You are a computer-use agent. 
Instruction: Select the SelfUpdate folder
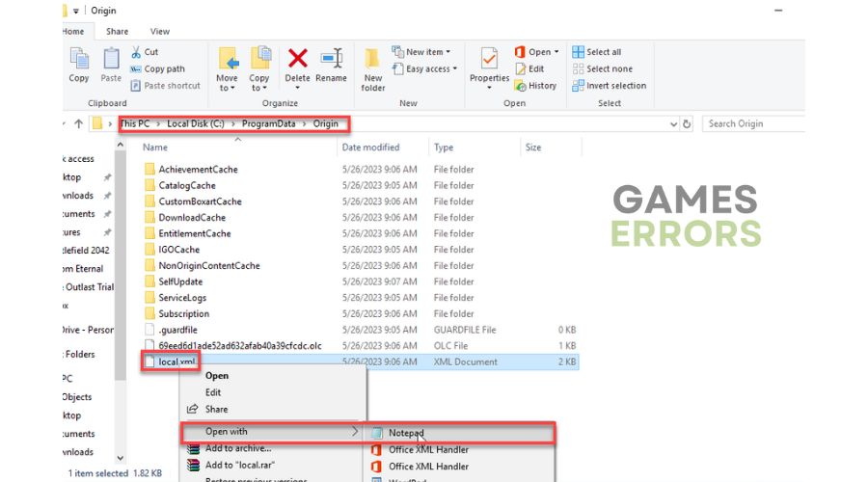tap(180, 281)
